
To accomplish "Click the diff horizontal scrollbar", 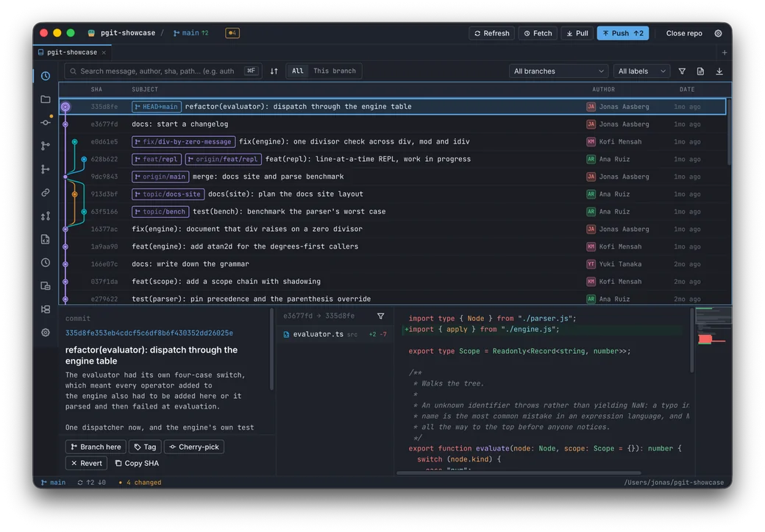I will pos(519,472).
